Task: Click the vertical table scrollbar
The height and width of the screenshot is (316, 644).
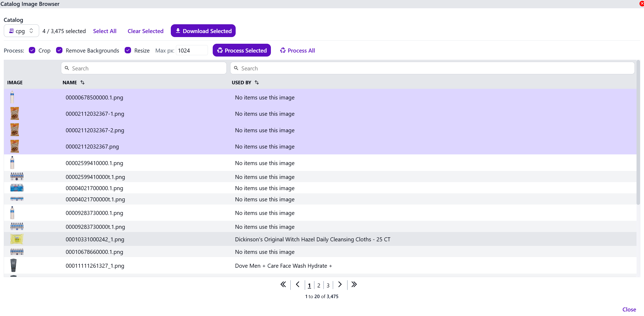Action: pos(638,133)
